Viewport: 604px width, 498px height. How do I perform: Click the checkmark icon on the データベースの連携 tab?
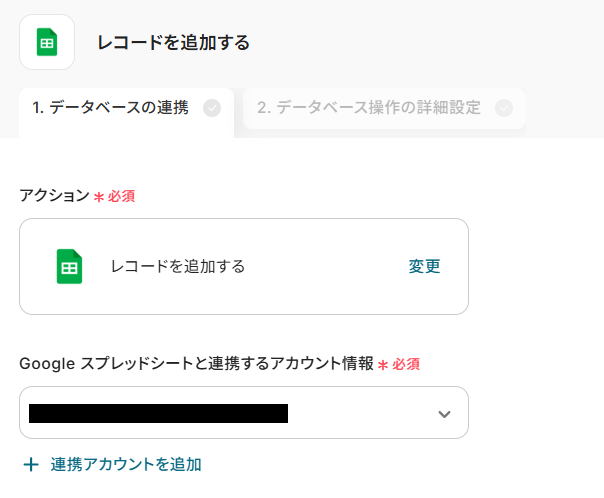212,108
